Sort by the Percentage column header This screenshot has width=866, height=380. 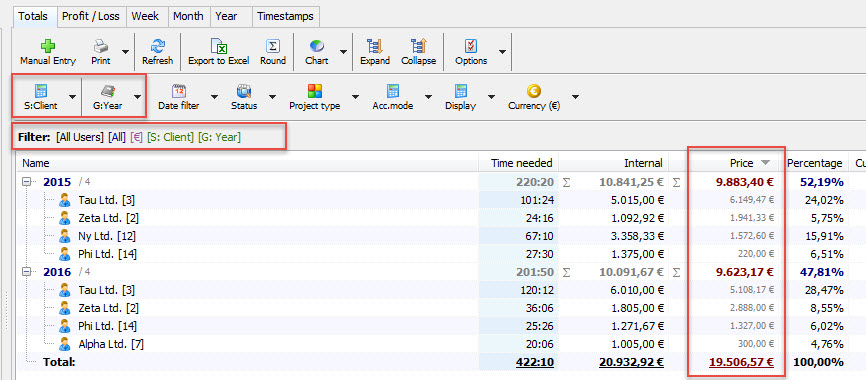click(815, 163)
